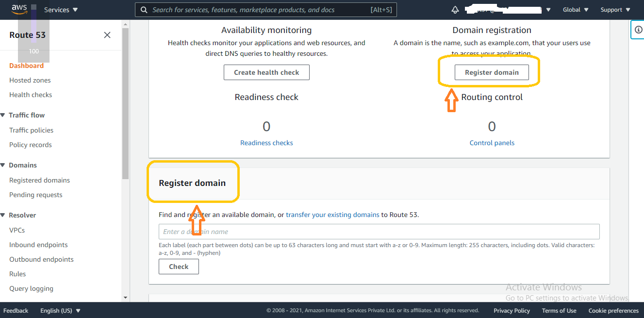Open the transfer your existing domains link
The image size is (644, 318).
point(332,214)
